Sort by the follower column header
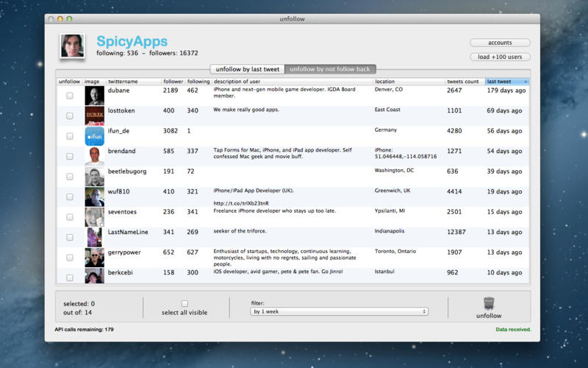The height and width of the screenshot is (368, 588). [173, 82]
